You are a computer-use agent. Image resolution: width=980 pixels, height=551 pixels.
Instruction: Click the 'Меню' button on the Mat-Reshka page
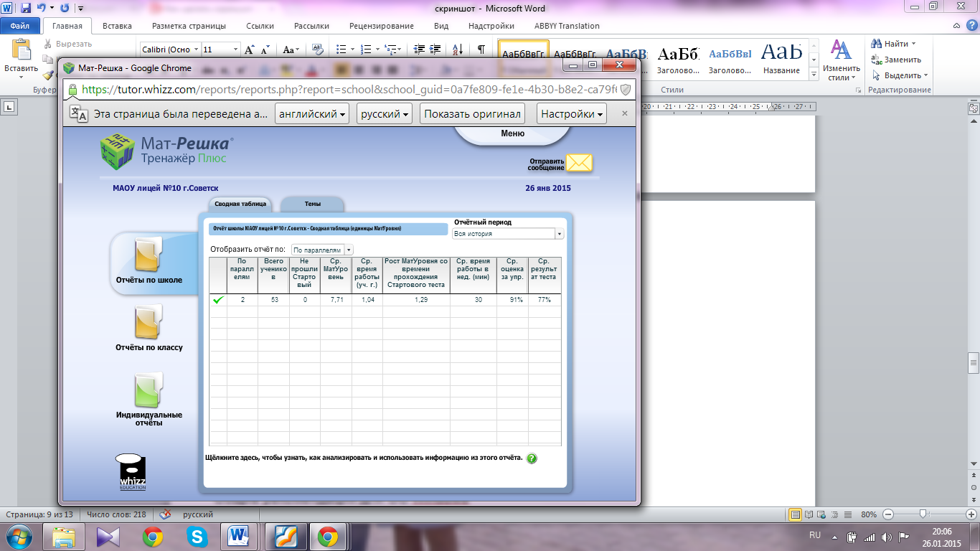pyautogui.click(x=512, y=133)
